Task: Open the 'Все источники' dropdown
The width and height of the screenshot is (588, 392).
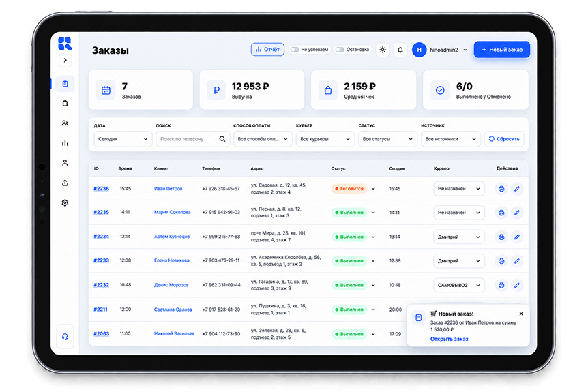Action: (x=451, y=139)
